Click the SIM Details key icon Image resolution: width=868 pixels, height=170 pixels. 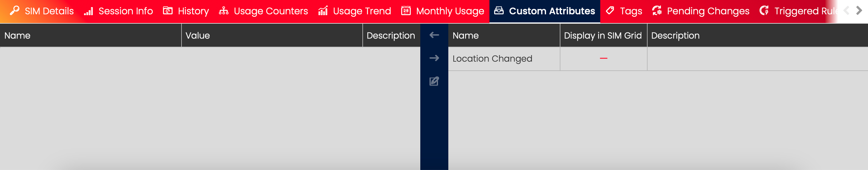pyautogui.click(x=15, y=11)
